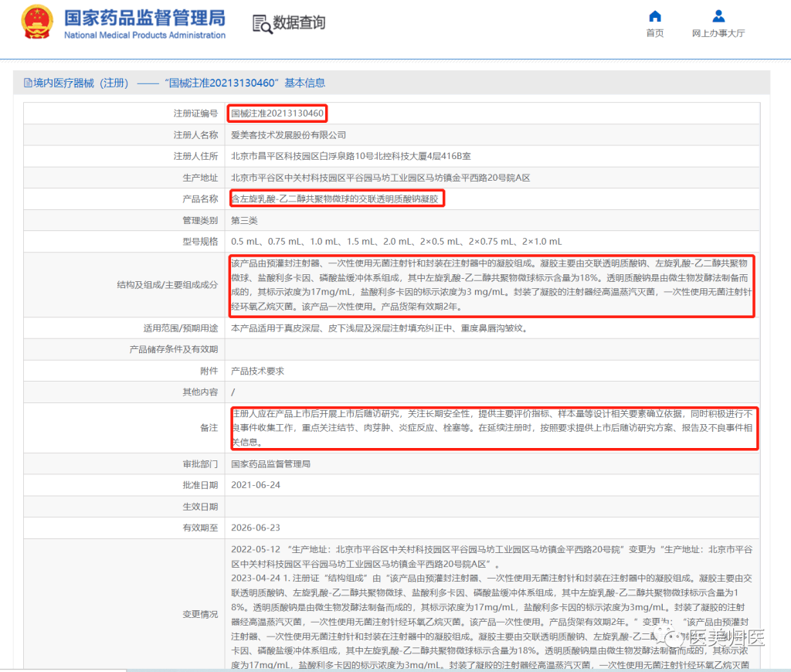The image size is (791, 672).
Task: Click the document icon beside 境内医疗器械
Action: pos(28,83)
